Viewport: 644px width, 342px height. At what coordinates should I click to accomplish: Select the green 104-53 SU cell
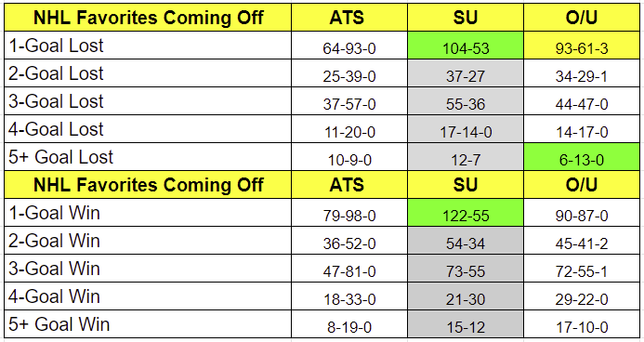(466, 46)
